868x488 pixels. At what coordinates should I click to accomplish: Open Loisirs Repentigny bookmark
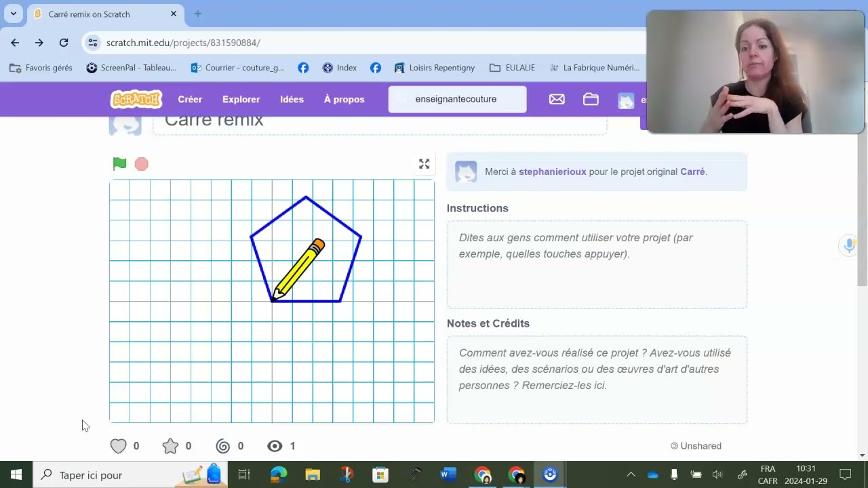tap(435, 68)
